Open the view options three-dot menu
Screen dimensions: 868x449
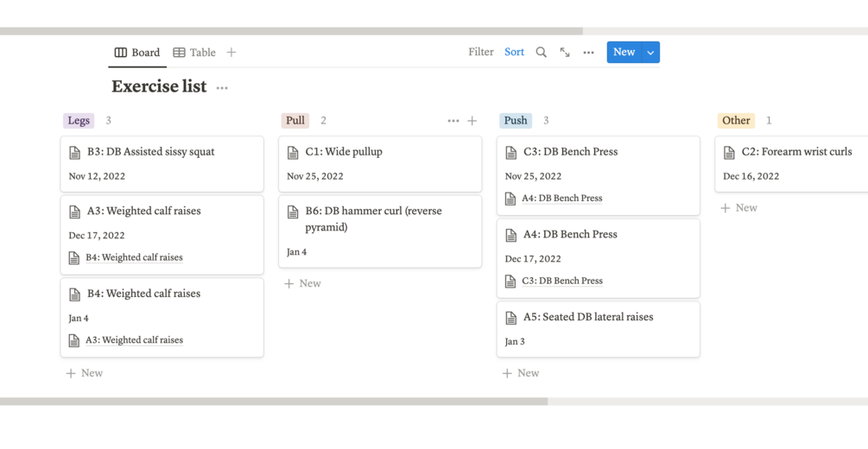coord(588,53)
